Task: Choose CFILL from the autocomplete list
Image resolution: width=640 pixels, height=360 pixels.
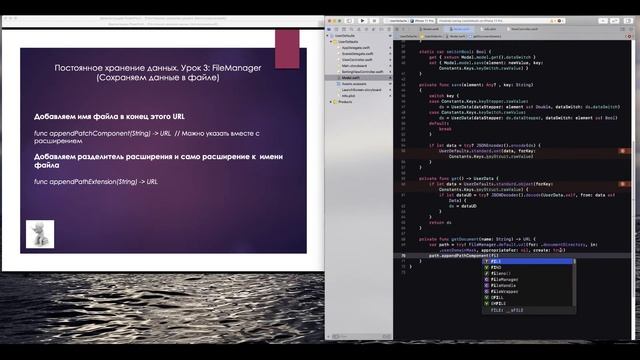Action: click(527, 298)
